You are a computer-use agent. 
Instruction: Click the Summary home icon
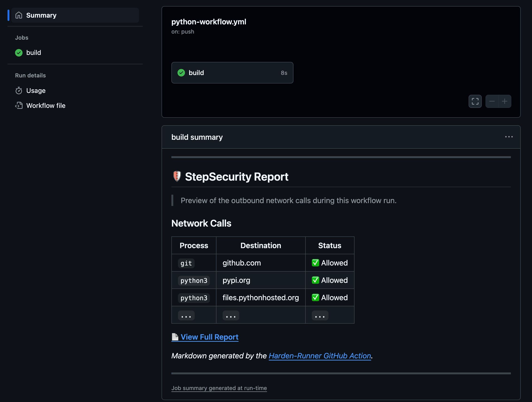tap(19, 15)
